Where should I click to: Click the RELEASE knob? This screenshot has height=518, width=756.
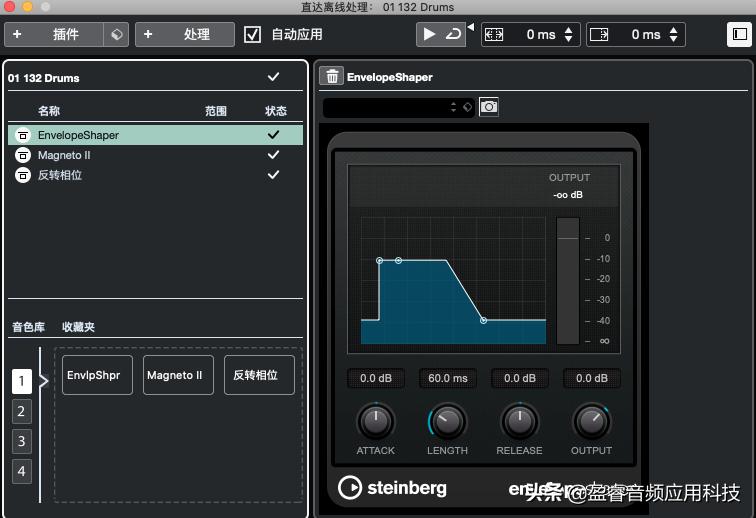[x=520, y=422]
